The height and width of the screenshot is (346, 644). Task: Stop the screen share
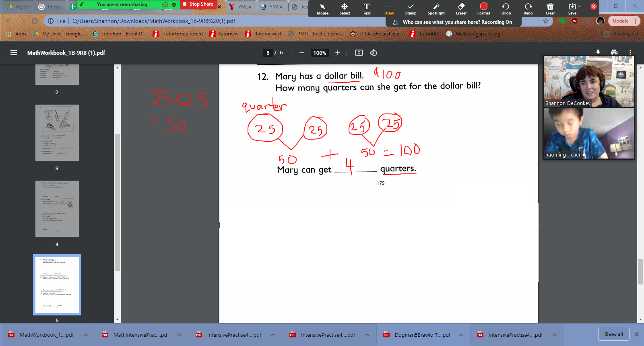tap(198, 4)
